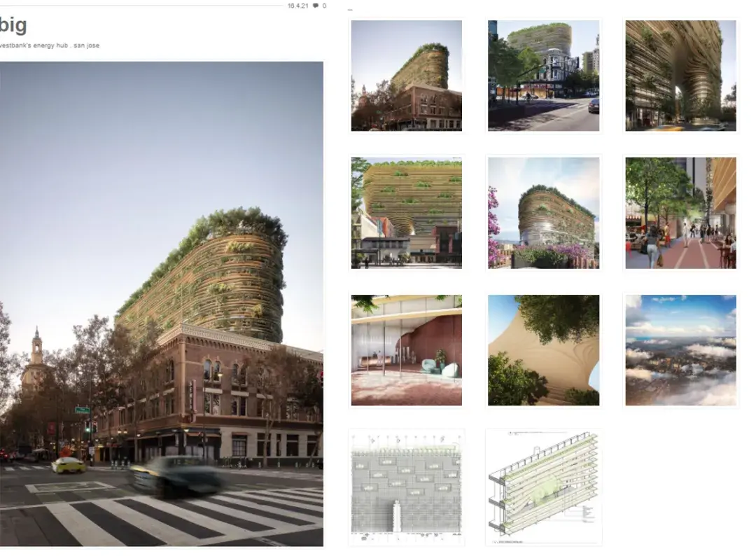Open thumbnail of terraced facade front elevation
This screenshot has height=556, width=756.
(407, 213)
